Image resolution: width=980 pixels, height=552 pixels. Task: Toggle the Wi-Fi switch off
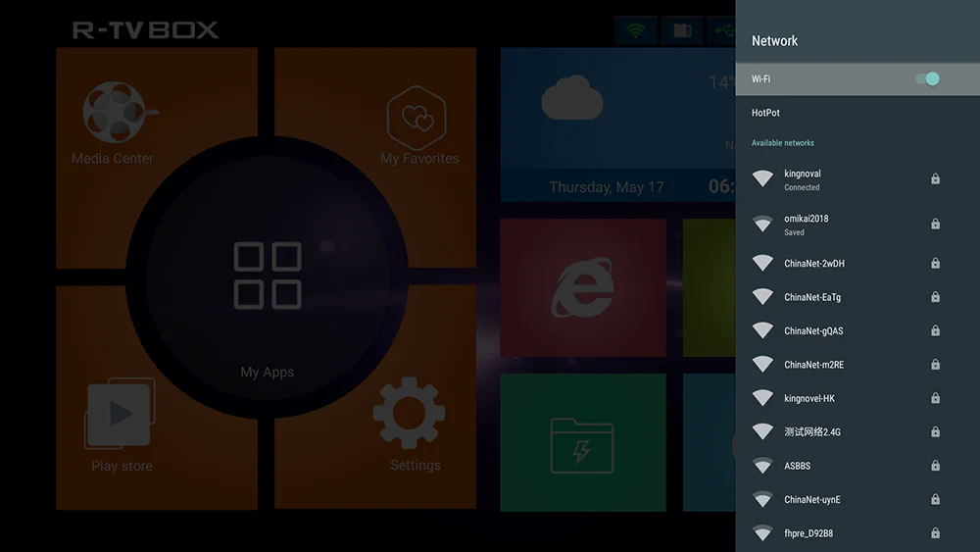[927, 78]
